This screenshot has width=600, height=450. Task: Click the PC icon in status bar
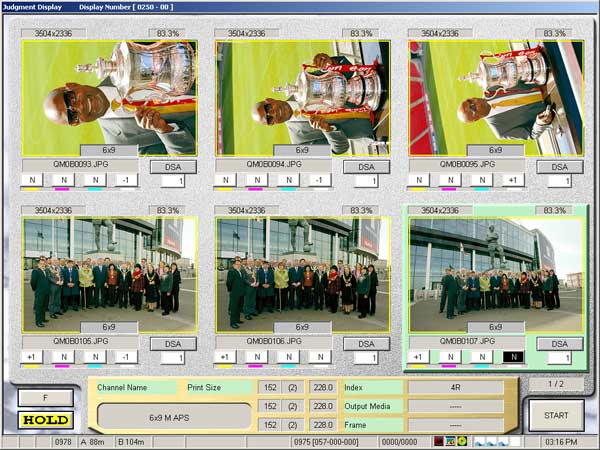450,441
